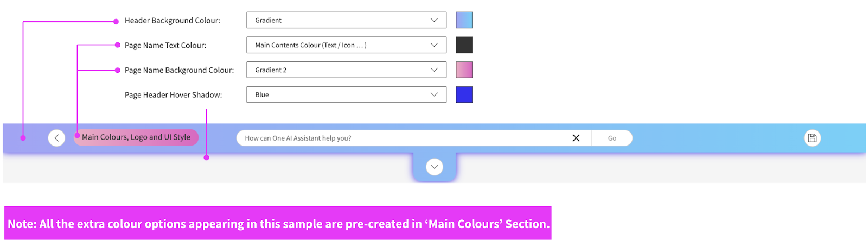Click the solid blue hover shadow swatch
Viewport: 868px width, 246px height.
(x=464, y=94)
